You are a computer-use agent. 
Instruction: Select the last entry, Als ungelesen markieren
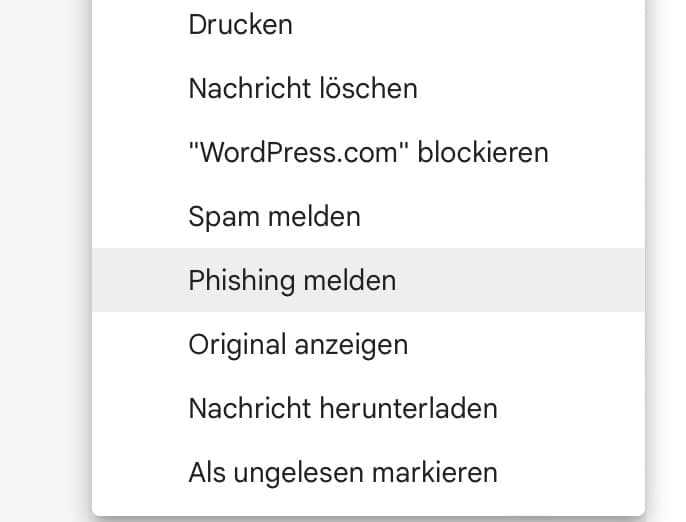[x=342, y=472]
